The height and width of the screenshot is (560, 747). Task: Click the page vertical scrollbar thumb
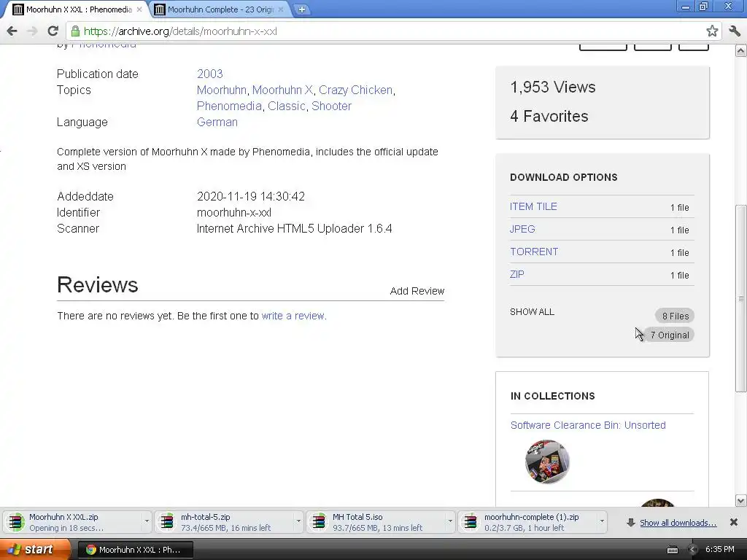point(741,298)
